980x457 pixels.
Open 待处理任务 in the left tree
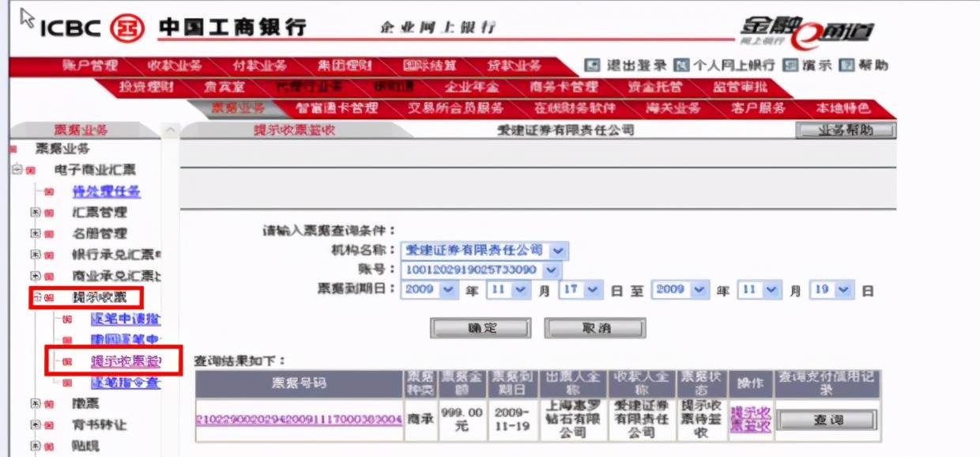[x=107, y=191]
